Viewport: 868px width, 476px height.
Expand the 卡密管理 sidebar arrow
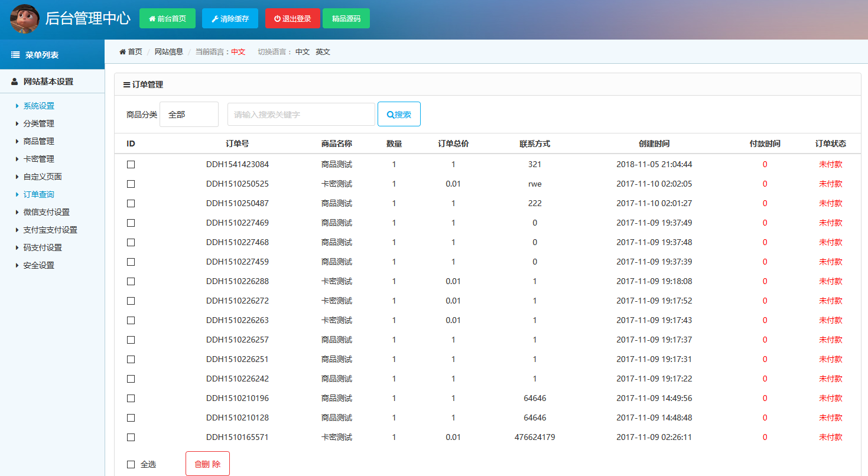coord(17,159)
